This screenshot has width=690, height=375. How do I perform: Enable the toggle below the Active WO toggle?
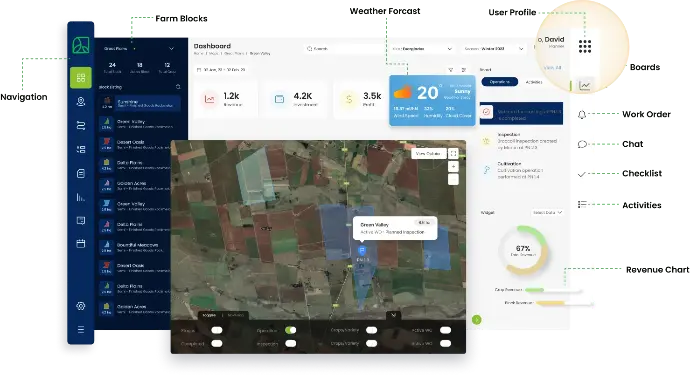pyautogui.click(x=445, y=343)
